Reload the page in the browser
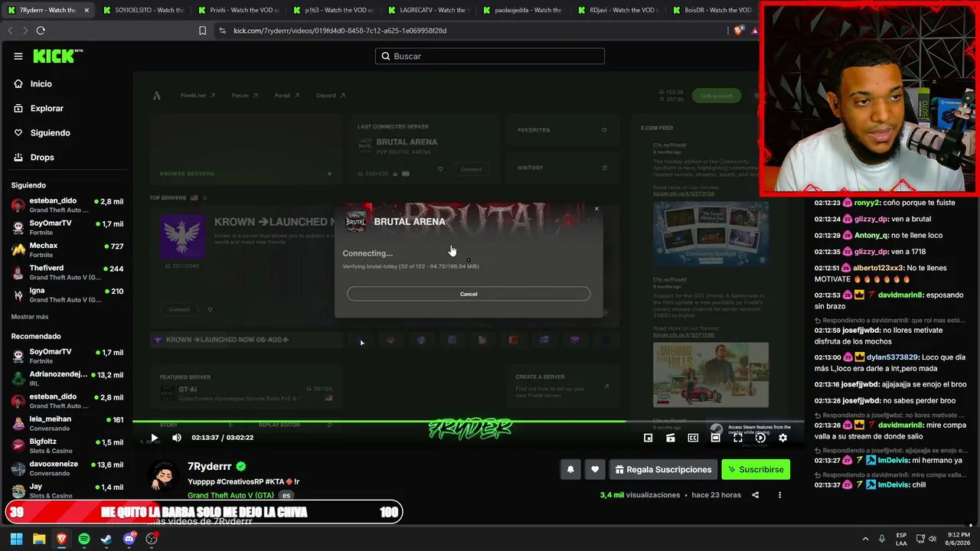The image size is (980, 551). (41, 31)
